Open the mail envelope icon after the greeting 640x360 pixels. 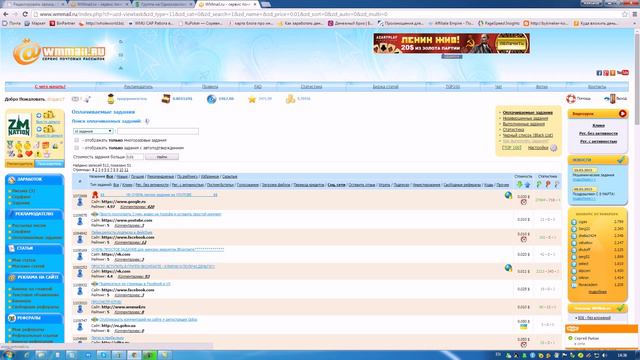tap(76, 99)
